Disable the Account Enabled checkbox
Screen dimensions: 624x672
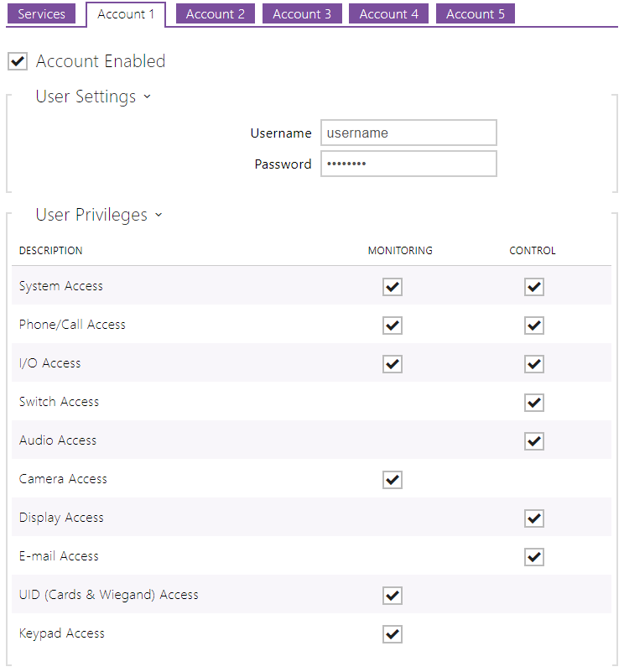(18, 60)
